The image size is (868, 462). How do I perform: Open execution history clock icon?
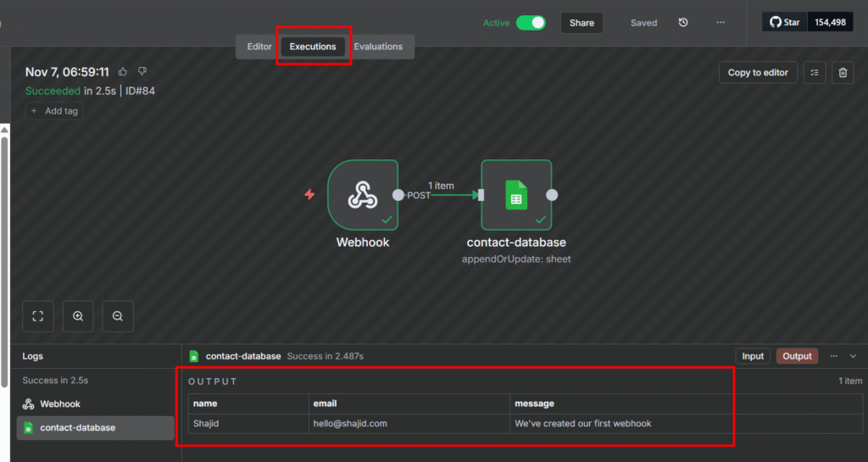(x=683, y=23)
